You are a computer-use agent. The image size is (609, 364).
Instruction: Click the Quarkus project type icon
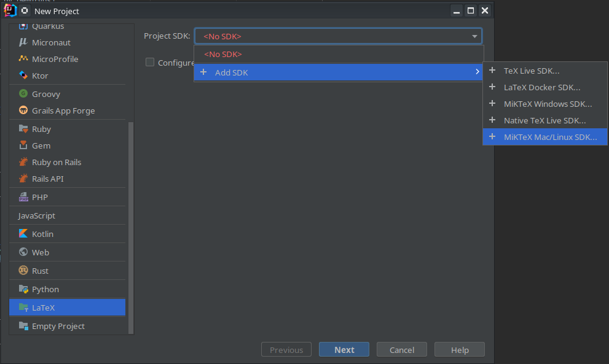[x=23, y=26]
